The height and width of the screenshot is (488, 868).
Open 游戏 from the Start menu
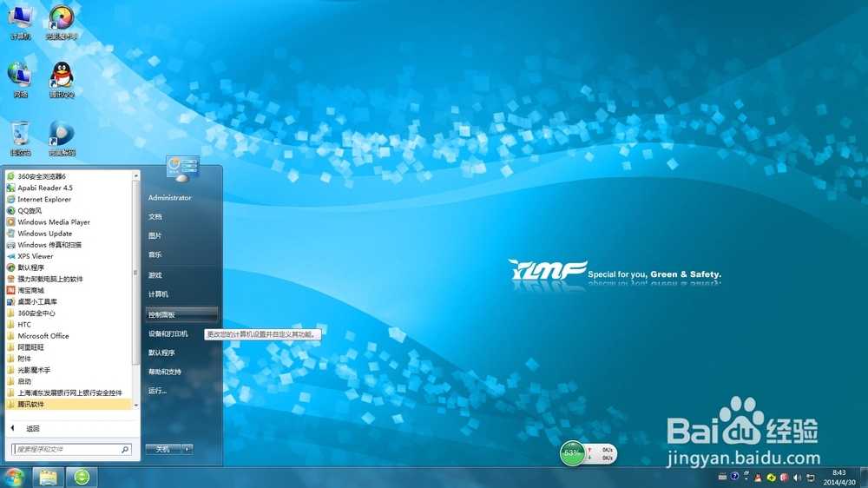(181, 275)
